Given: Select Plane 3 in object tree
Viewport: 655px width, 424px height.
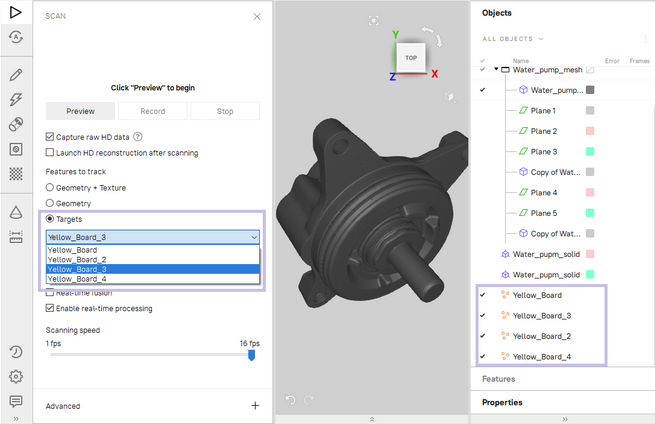Looking at the screenshot, I should (x=543, y=151).
